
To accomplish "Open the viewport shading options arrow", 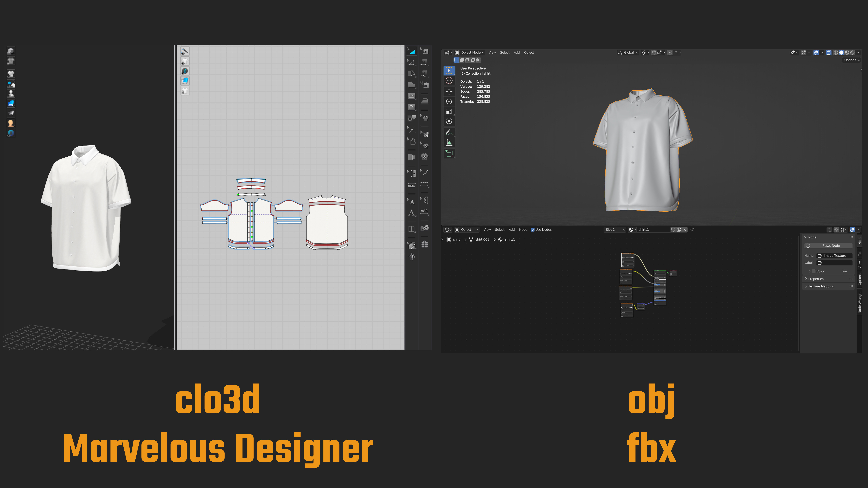I will click(x=858, y=52).
